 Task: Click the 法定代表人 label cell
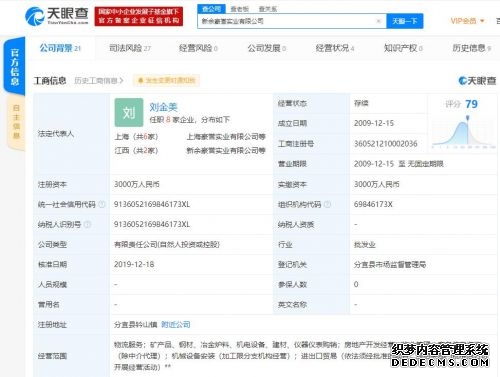tap(72, 134)
